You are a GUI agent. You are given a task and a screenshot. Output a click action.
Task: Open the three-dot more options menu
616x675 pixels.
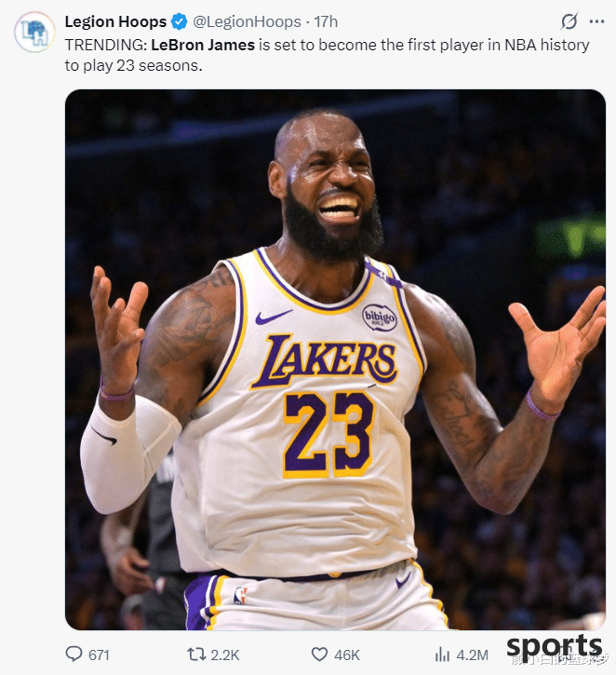click(596, 21)
